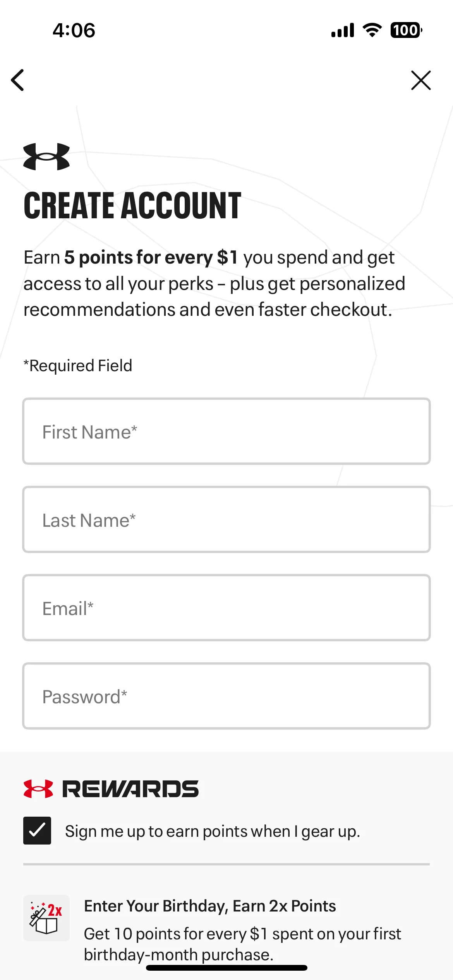Tap the clock showing 4:06
Image resolution: width=453 pixels, height=980 pixels.
[x=74, y=30]
